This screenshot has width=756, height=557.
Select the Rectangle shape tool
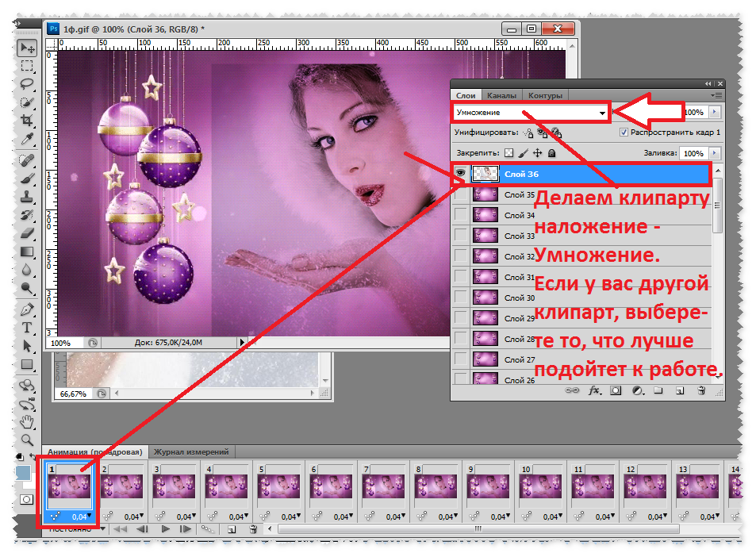point(27,364)
